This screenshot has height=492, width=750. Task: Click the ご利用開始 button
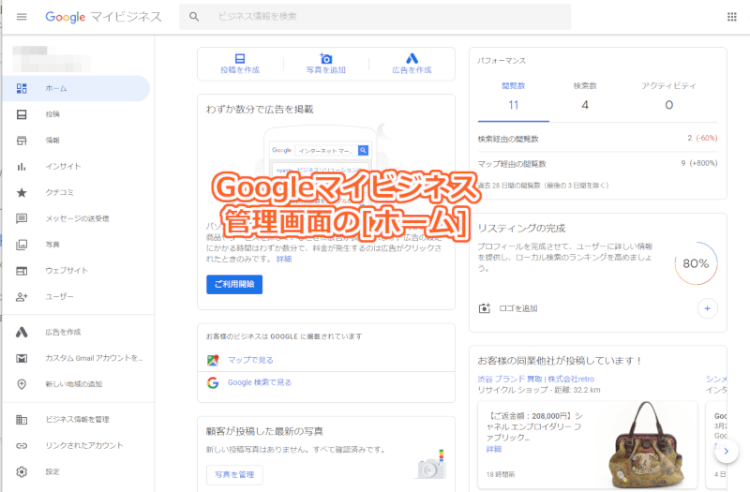(234, 284)
